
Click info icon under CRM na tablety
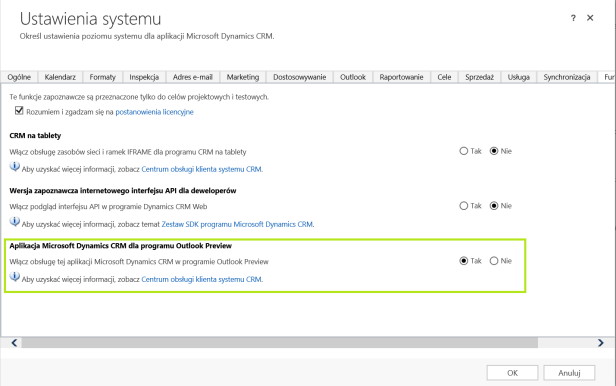pos(15,167)
